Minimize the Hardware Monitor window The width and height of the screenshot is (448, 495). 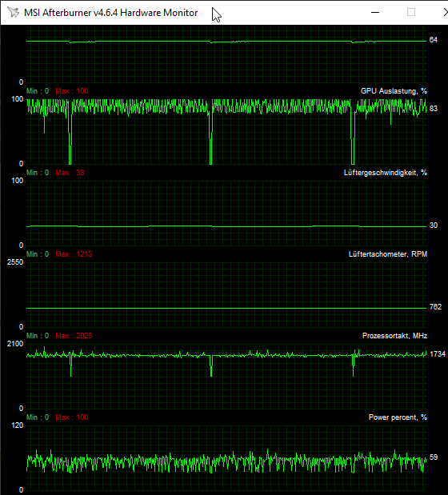point(375,12)
